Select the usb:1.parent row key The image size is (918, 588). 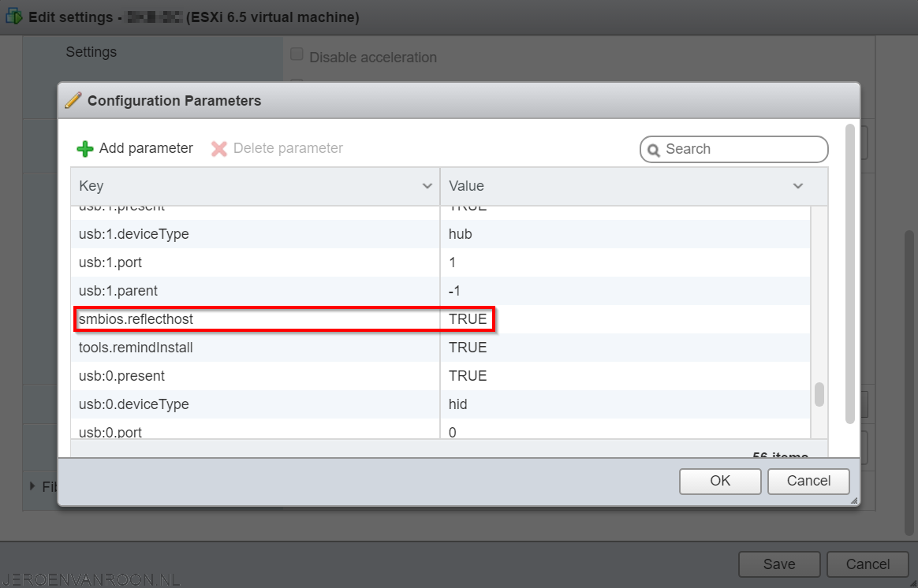(x=118, y=291)
